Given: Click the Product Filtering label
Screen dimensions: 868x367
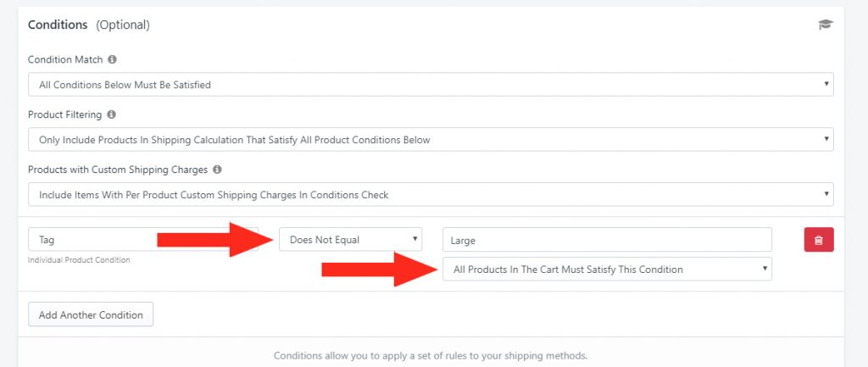Looking at the screenshot, I should (x=64, y=114).
